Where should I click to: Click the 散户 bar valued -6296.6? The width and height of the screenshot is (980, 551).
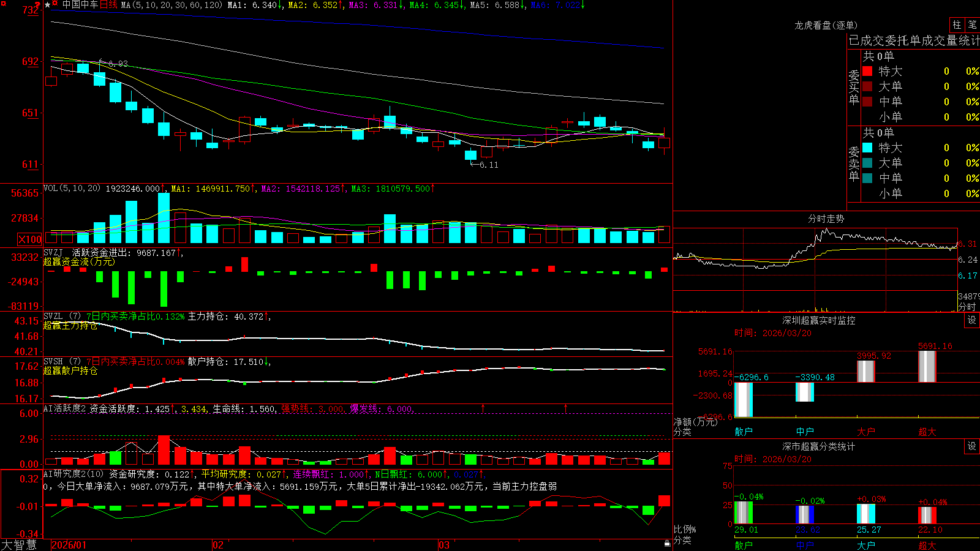click(x=744, y=400)
